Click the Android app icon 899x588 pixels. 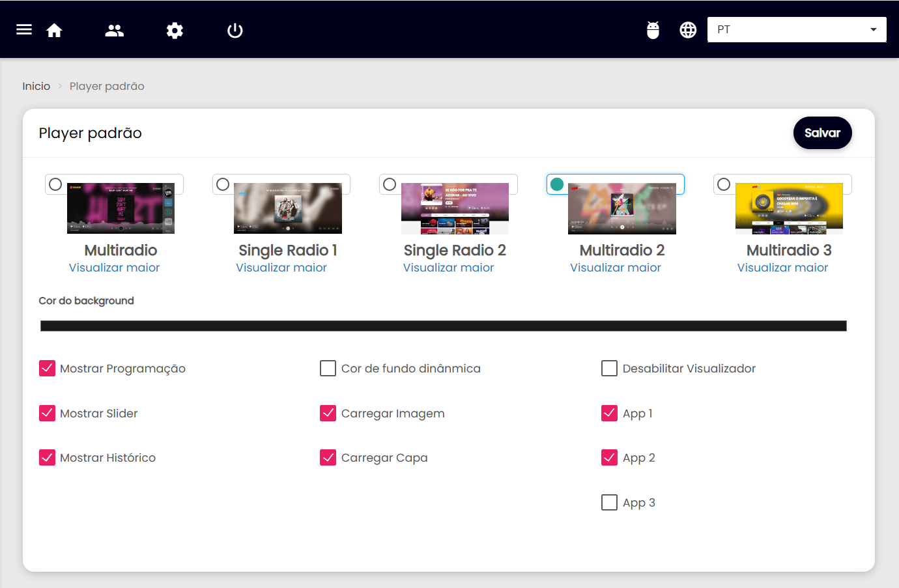pos(653,30)
